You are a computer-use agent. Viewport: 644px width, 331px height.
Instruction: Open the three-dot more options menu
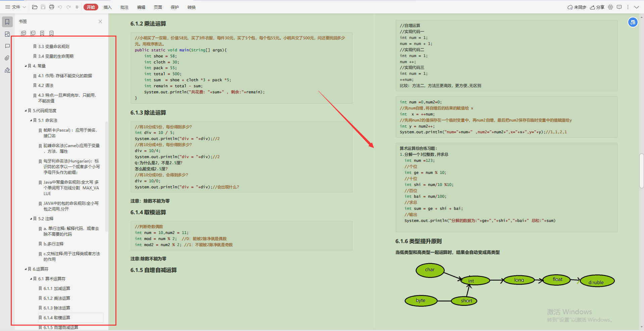point(628,7)
